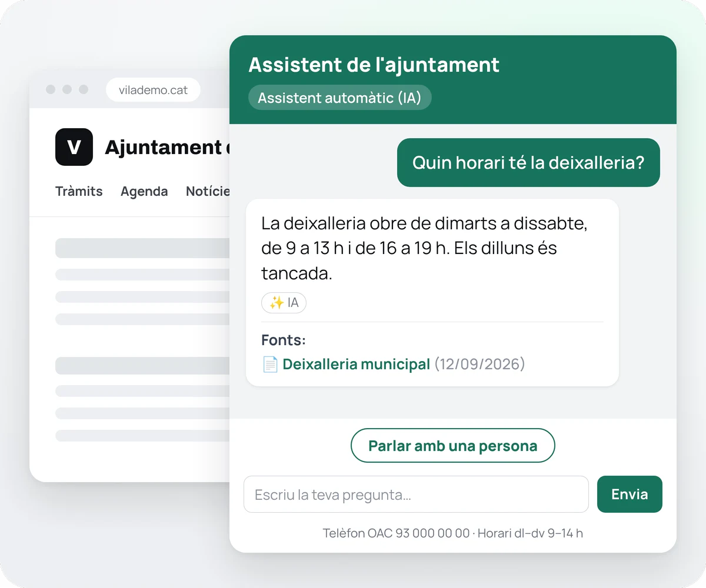Click the document icon beside Deixalleria municipal
706x588 pixels.
pyautogui.click(x=269, y=365)
